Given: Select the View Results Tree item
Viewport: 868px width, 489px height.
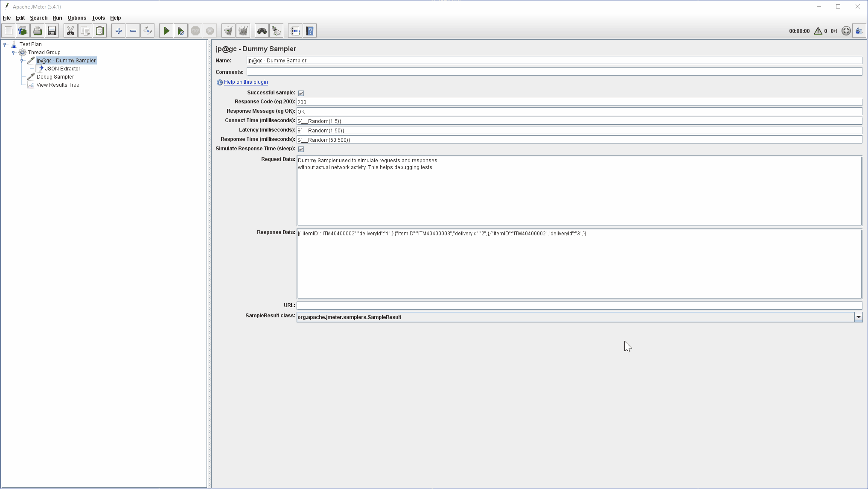Looking at the screenshot, I should point(58,85).
